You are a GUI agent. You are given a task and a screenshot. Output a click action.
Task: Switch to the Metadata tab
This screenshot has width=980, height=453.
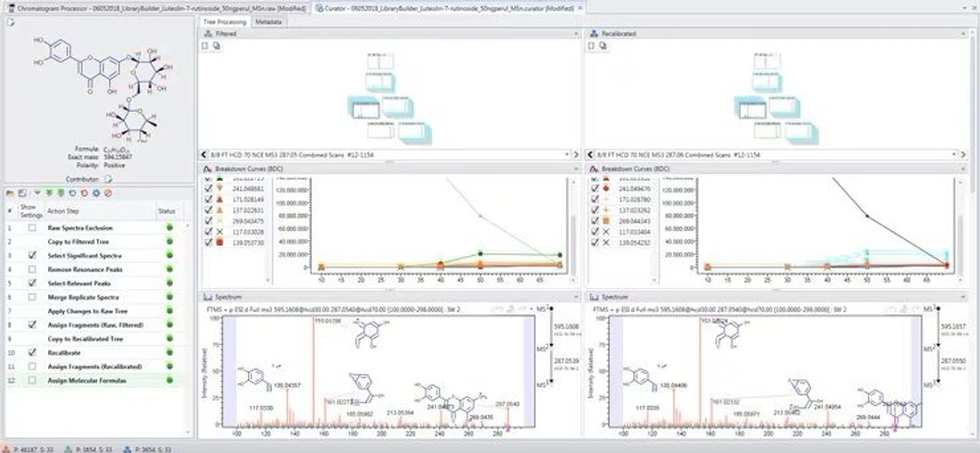point(268,22)
